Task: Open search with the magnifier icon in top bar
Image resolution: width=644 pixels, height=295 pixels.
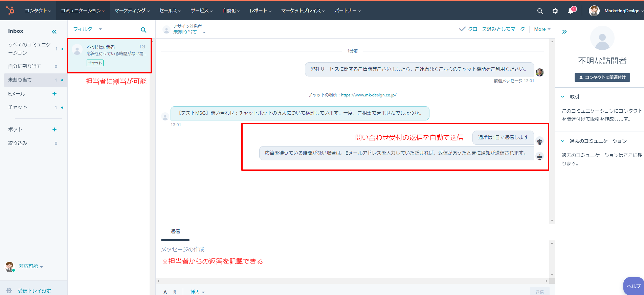Action: 540,11
